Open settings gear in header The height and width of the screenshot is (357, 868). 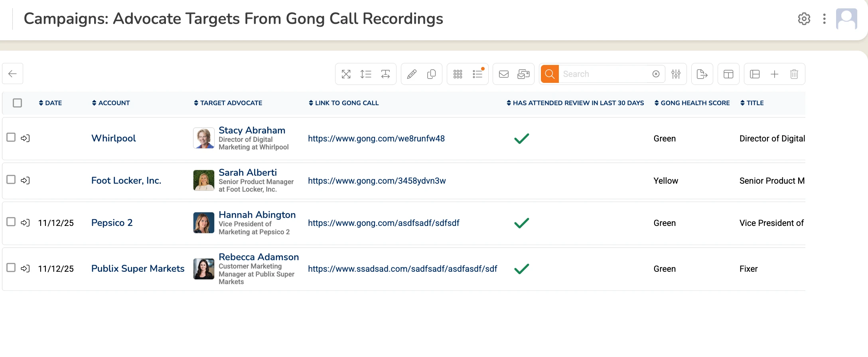pyautogui.click(x=804, y=19)
